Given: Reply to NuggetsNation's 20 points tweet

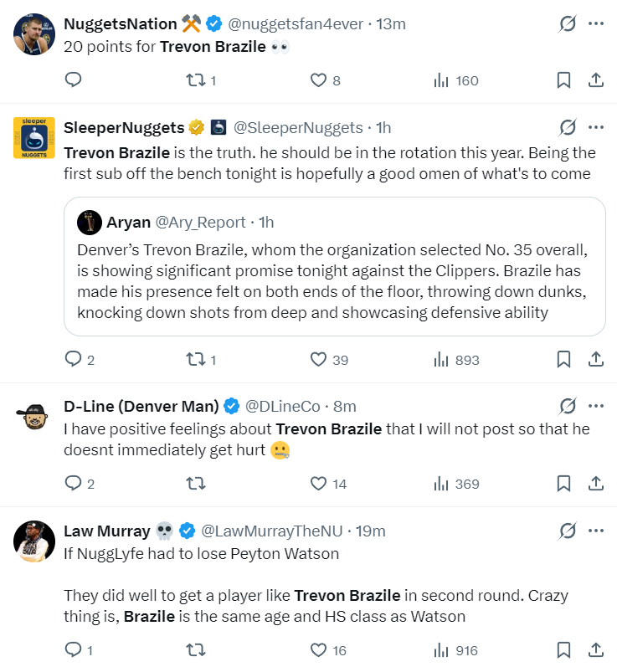Looking at the screenshot, I should [73, 80].
